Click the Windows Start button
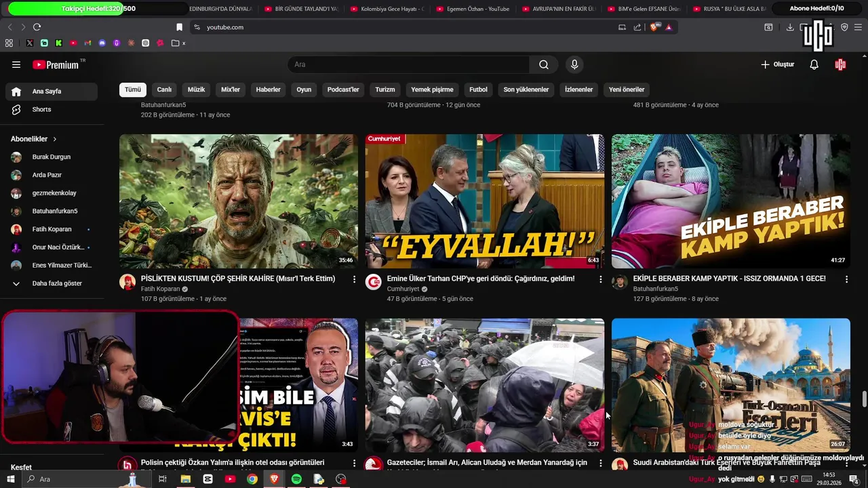 point(11,479)
